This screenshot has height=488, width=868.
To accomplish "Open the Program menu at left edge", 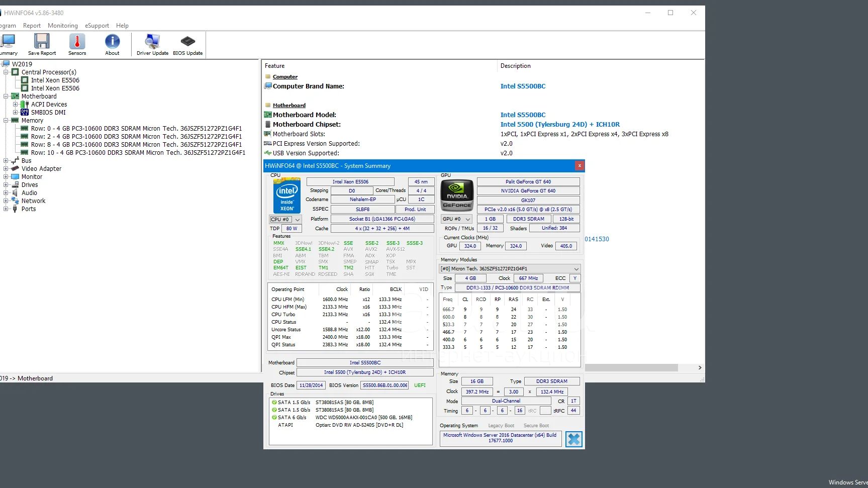I will click(x=8, y=26).
